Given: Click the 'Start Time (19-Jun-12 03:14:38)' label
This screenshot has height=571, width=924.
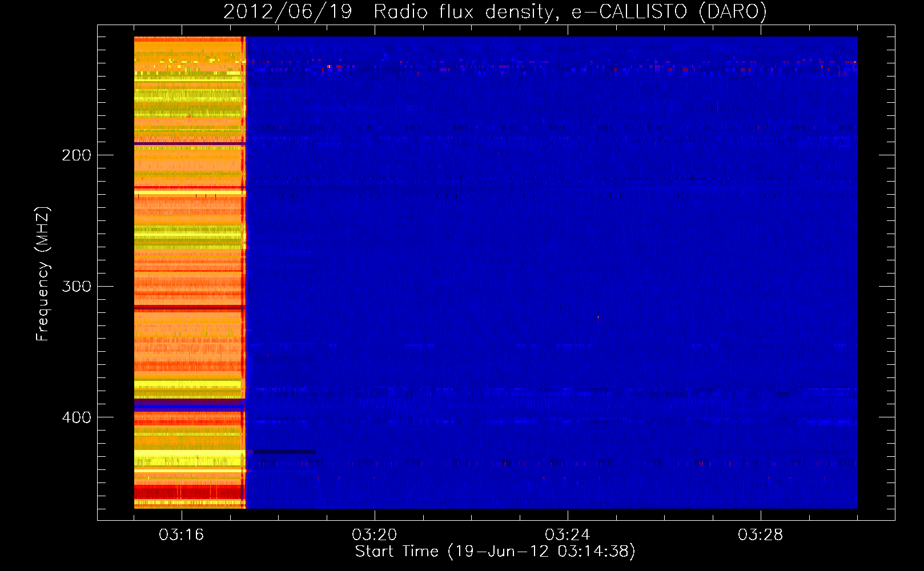Looking at the screenshot, I should pyautogui.click(x=495, y=552).
